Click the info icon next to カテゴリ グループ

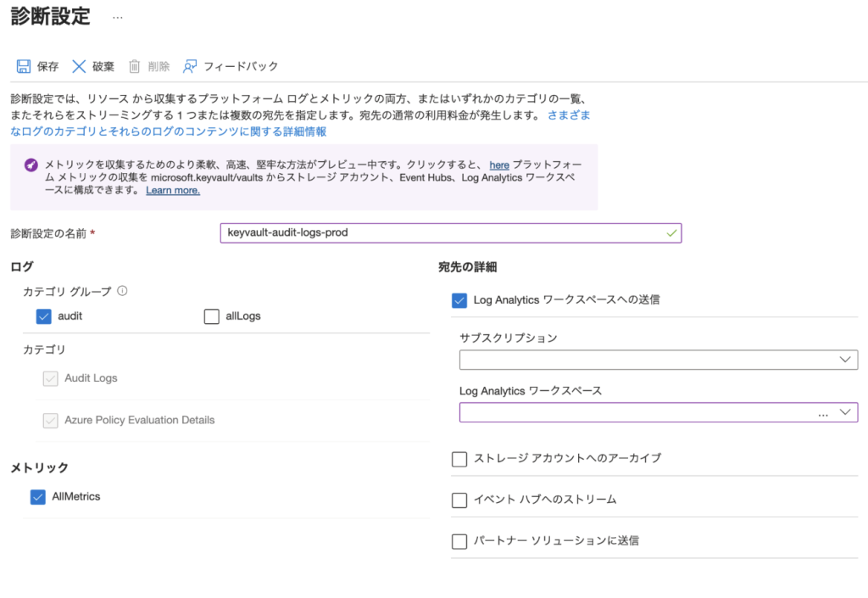122,291
